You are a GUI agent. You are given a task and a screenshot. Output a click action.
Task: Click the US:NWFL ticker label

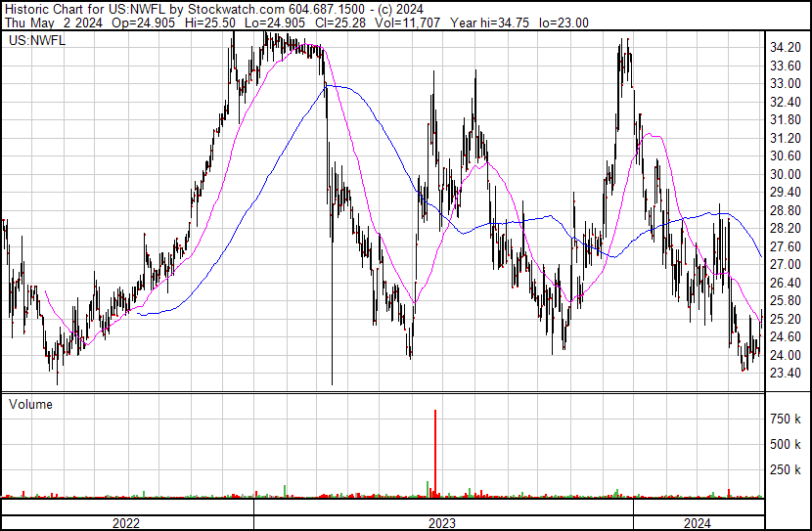point(37,40)
